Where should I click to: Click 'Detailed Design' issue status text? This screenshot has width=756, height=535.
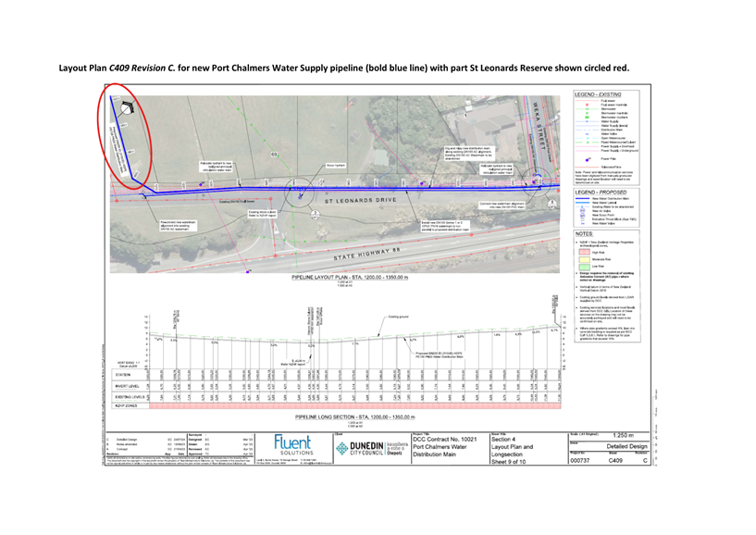(x=626, y=446)
